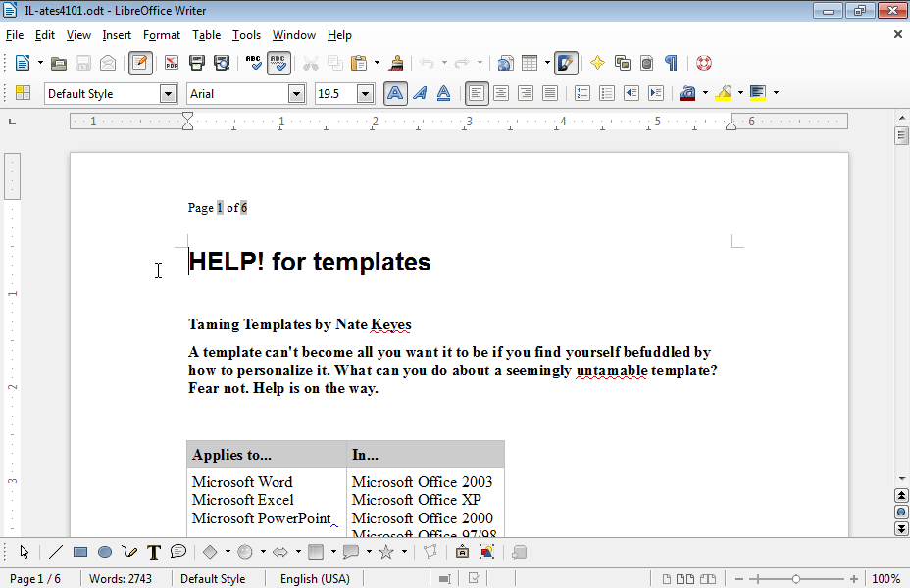910x588 pixels.
Task: Click the Fontwork Gallery icon
Action: [x=462, y=552]
